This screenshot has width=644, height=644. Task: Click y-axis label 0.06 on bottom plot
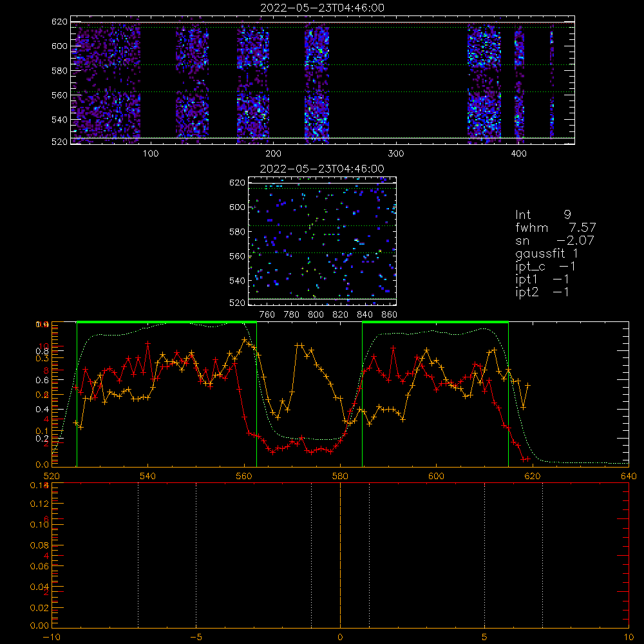pos(39,566)
